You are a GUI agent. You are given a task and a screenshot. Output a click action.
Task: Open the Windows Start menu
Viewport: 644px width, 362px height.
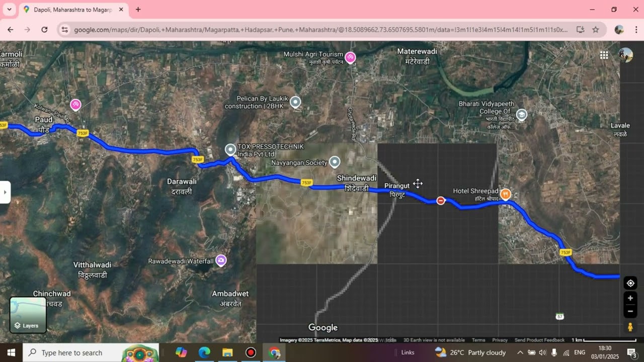pos(11,352)
